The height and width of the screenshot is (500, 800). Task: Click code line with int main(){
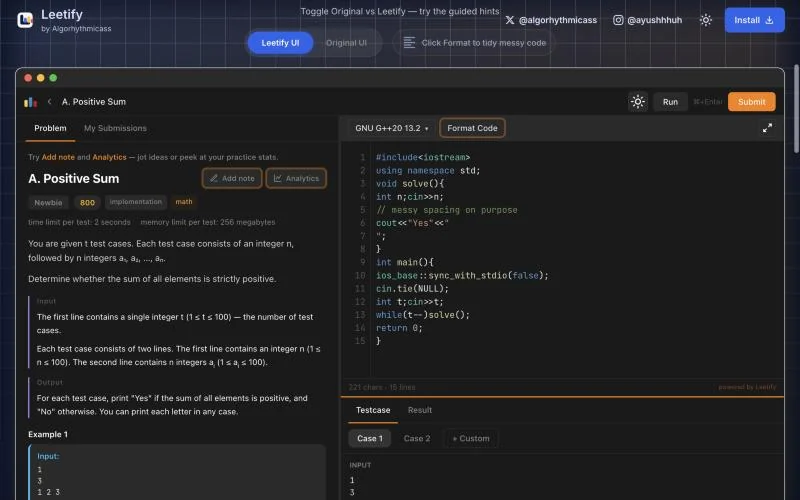click(x=405, y=262)
